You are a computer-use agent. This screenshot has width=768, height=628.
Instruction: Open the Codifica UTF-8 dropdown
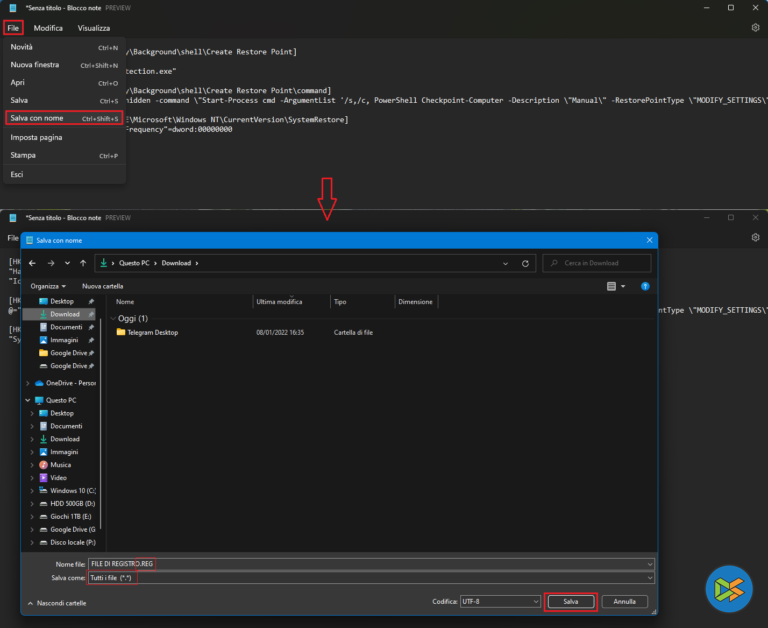click(502, 602)
